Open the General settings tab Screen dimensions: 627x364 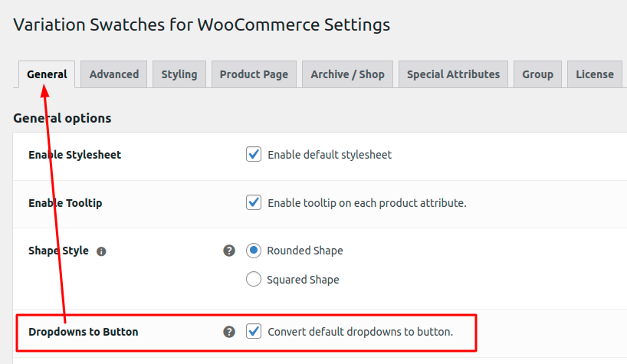(47, 74)
